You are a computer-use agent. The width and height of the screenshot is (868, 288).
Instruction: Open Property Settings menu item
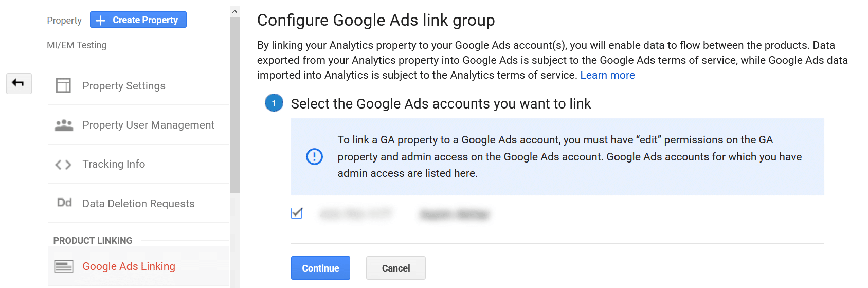[x=124, y=86]
